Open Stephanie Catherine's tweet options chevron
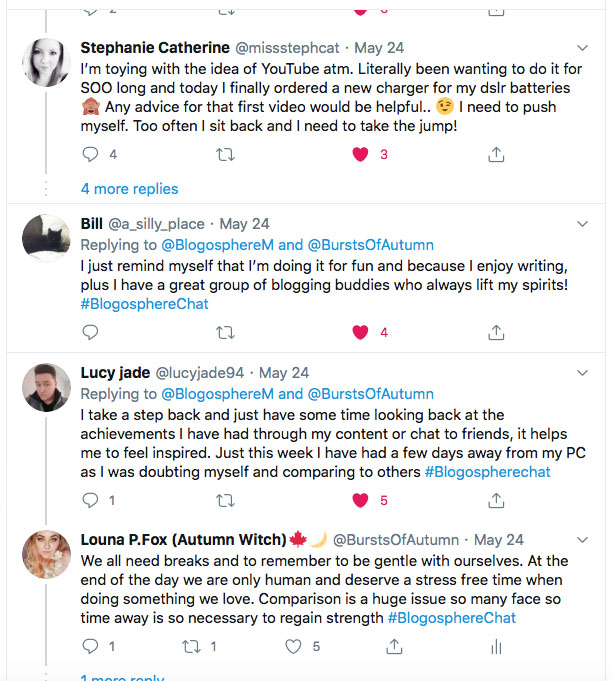612x681 pixels. [x=585, y=48]
